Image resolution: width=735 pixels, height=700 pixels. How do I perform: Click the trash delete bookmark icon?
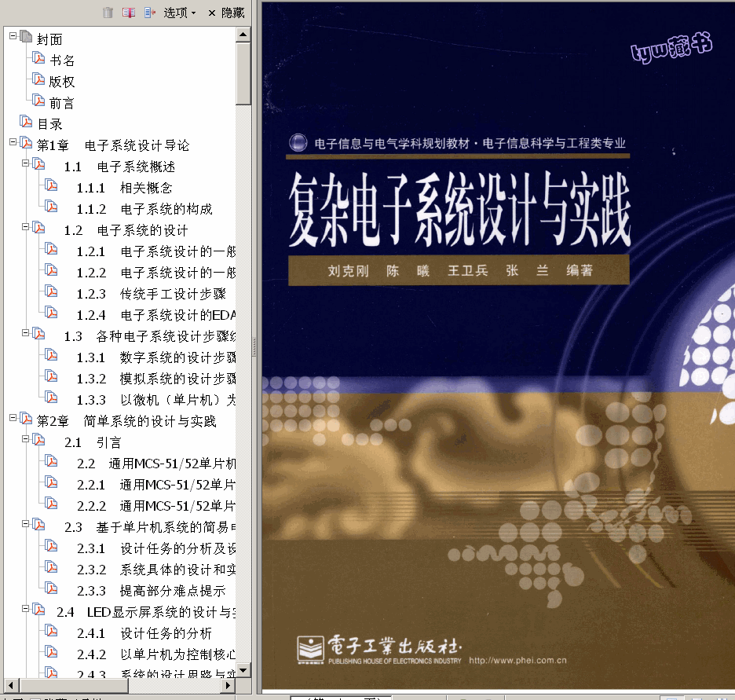click(x=108, y=13)
